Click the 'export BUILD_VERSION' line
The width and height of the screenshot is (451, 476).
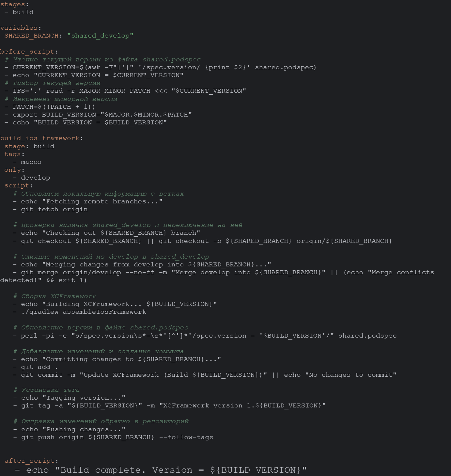coord(102,115)
